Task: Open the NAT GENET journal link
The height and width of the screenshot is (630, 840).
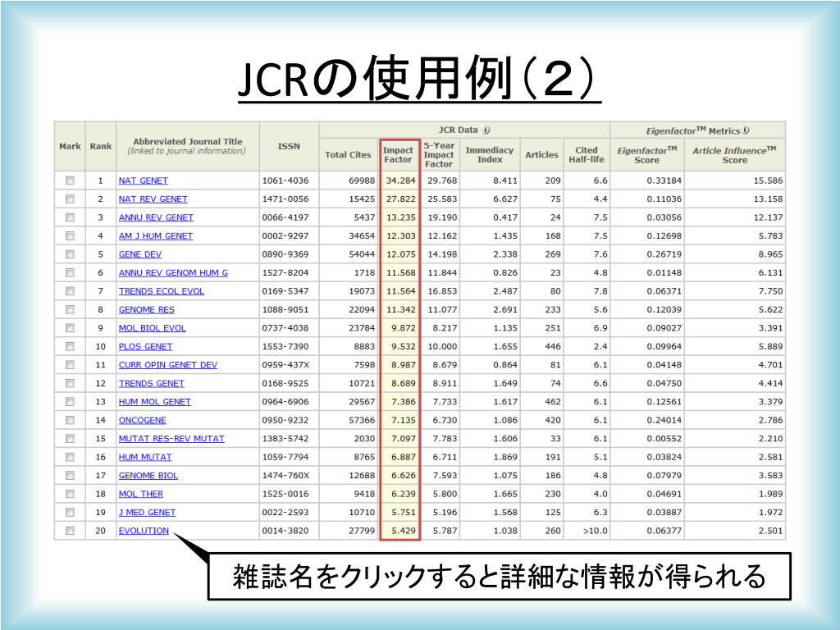Action: [143, 180]
